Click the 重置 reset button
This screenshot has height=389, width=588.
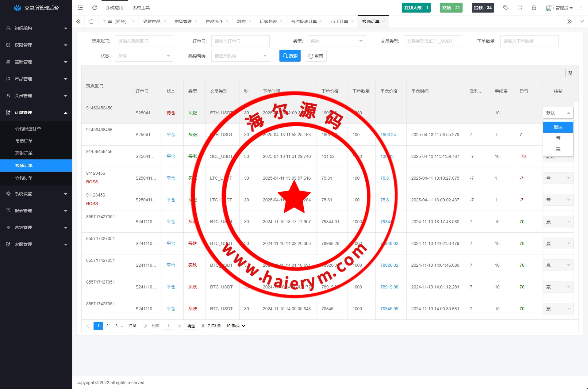click(x=316, y=56)
